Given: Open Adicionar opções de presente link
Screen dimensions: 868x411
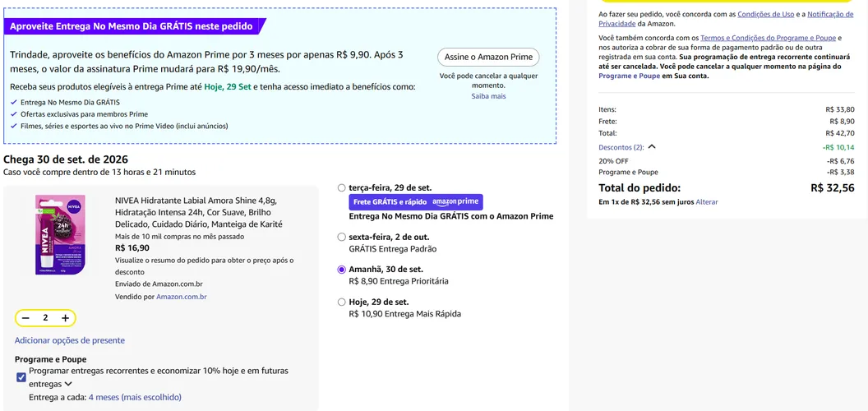Looking at the screenshot, I should point(70,340).
